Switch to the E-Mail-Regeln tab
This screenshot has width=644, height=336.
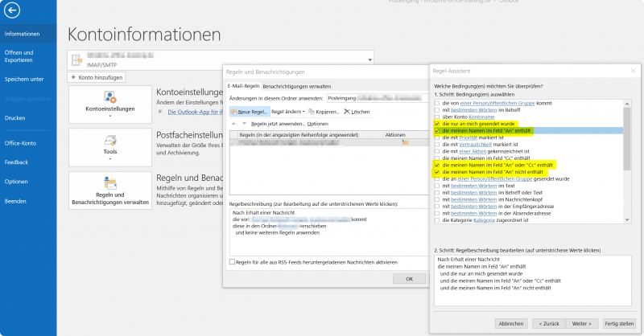click(x=244, y=86)
